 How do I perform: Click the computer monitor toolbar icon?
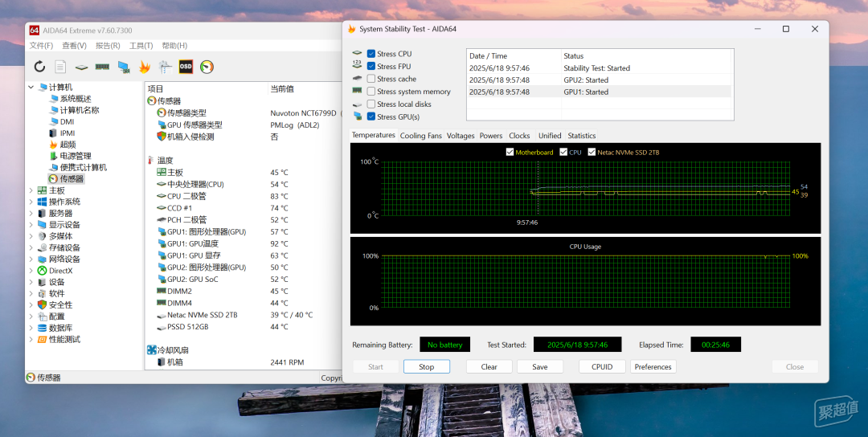click(124, 67)
